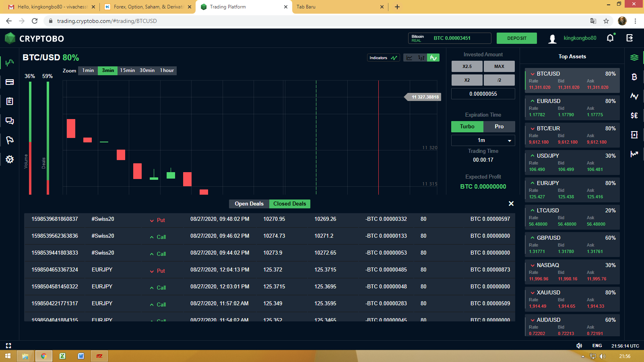Close the deals panel with X
Screen dimensions: 644x362
pos(511,204)
